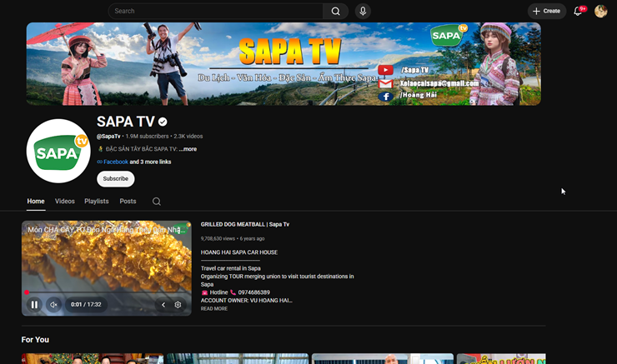
Task: Search within channel using magnifier icon
Action: (x=157, y=202)
